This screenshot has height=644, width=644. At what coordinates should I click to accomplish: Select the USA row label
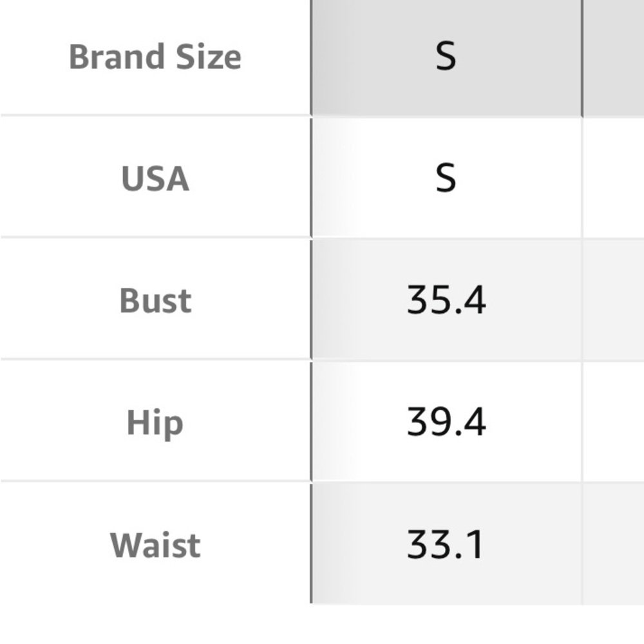[155, 178]
